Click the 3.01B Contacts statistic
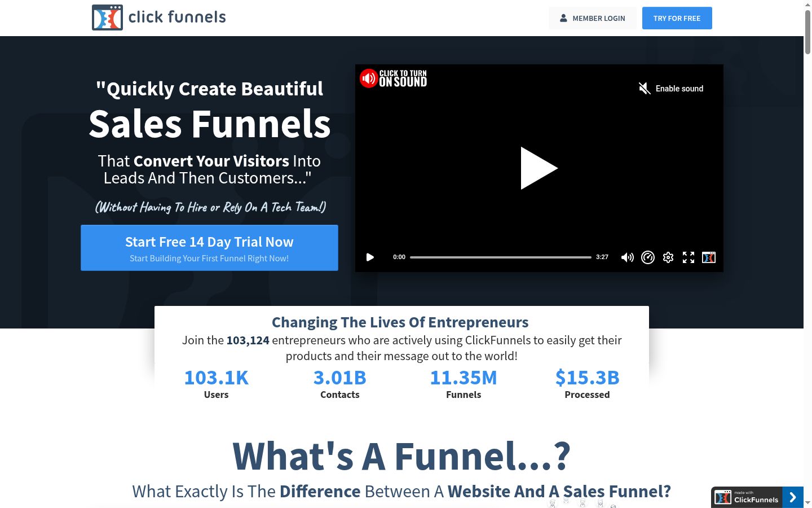Viewport: 812px width, 508px height. pos(340,384)
